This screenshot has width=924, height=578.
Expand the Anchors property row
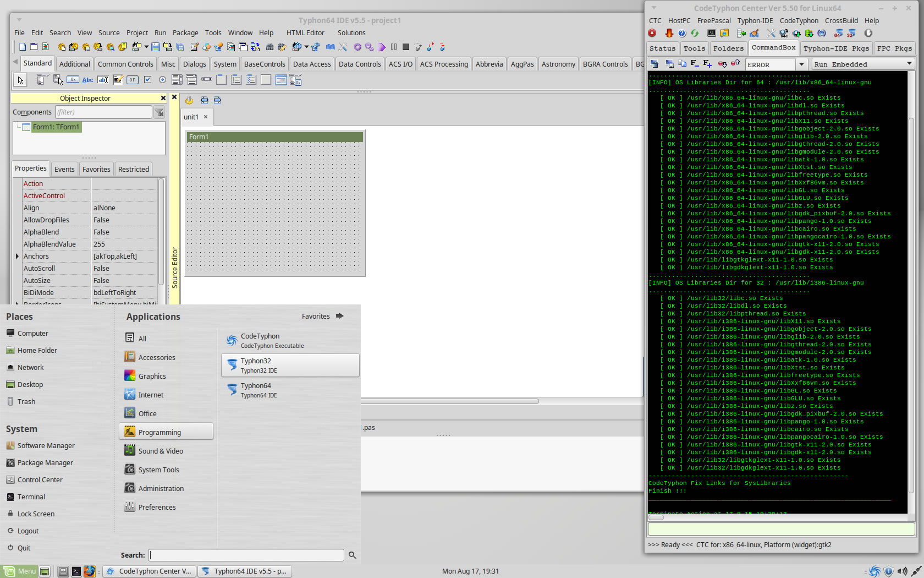(x=17, y=257)
